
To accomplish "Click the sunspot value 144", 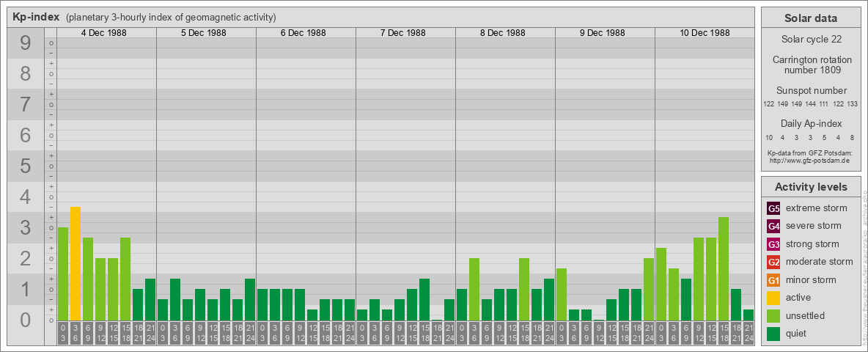I will tap(811, 104).
